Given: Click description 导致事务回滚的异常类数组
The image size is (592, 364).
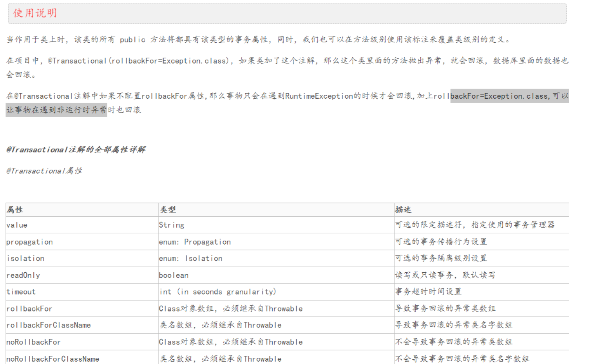Looking at the screenshot, I should (445, 308).
